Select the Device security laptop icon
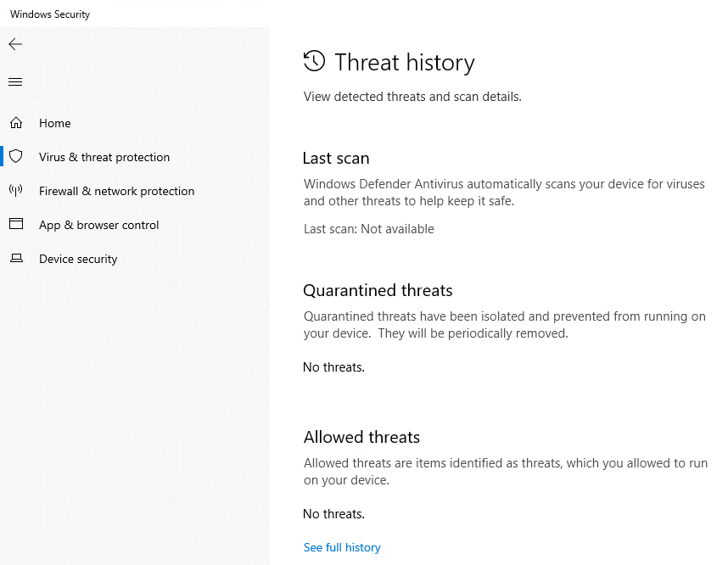Screen dimensions: 728x565 point(16,258)
